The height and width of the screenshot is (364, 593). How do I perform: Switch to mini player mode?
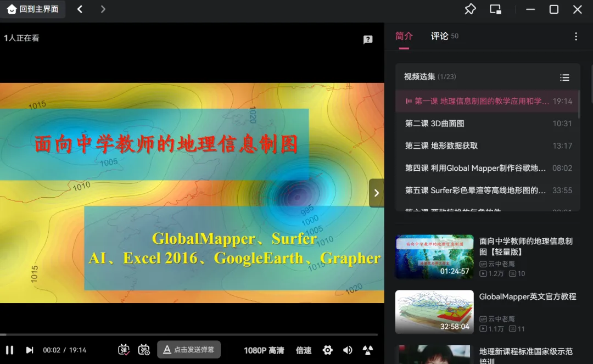tap(495, 9)
